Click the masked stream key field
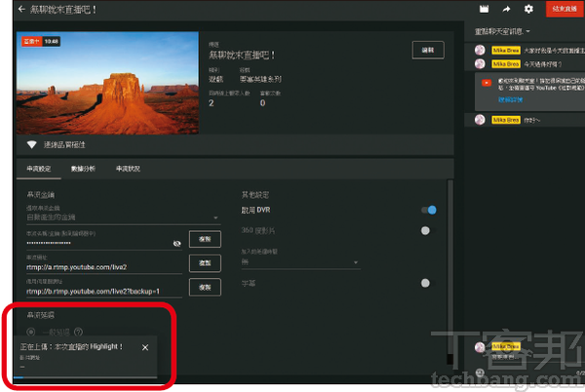585x392 pixels. pyautogui.click(x=97, y=243)
